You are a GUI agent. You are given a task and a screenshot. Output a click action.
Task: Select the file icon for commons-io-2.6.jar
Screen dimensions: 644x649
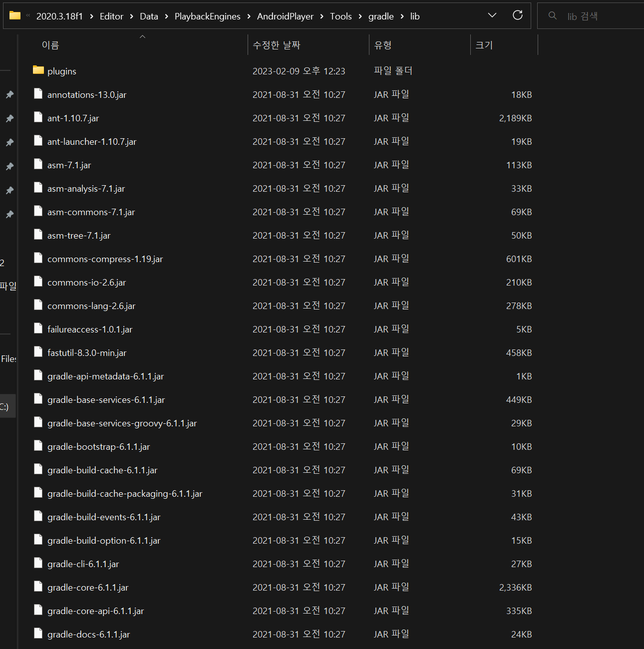pyautogui.click(x=38, y=281)
